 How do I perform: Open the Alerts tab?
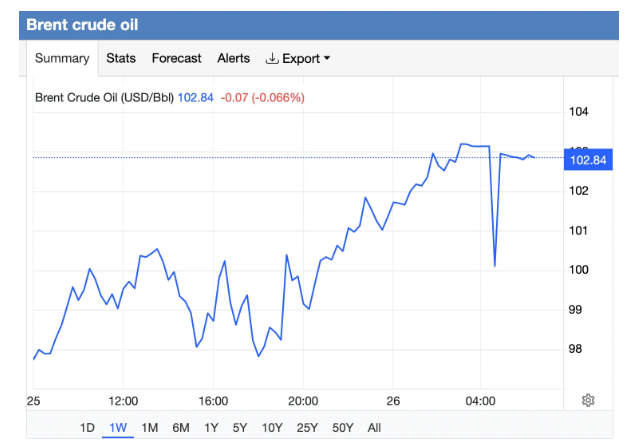pos(233,59)
